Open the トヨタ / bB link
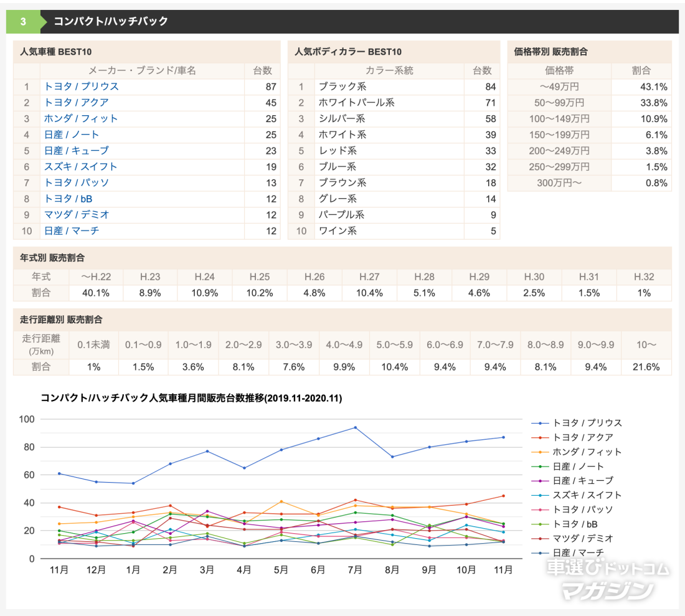685x616 pixels. [68, 199]
